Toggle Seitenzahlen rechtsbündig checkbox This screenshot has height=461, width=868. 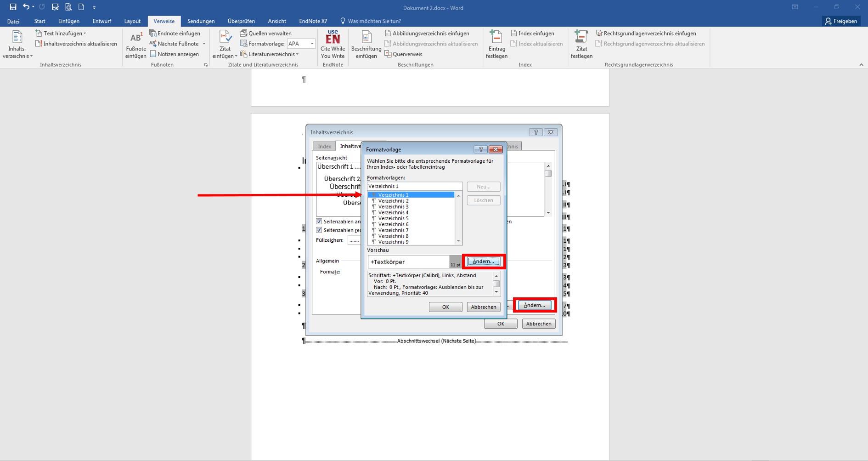click(x=319, y=230)
